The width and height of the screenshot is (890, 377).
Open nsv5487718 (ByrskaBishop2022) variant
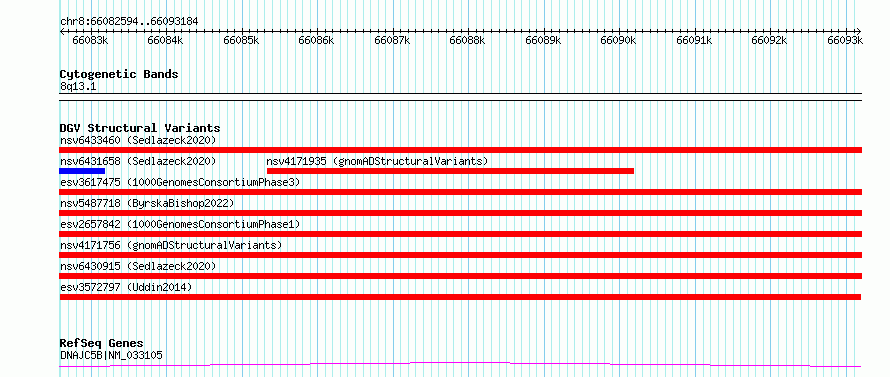147,203
